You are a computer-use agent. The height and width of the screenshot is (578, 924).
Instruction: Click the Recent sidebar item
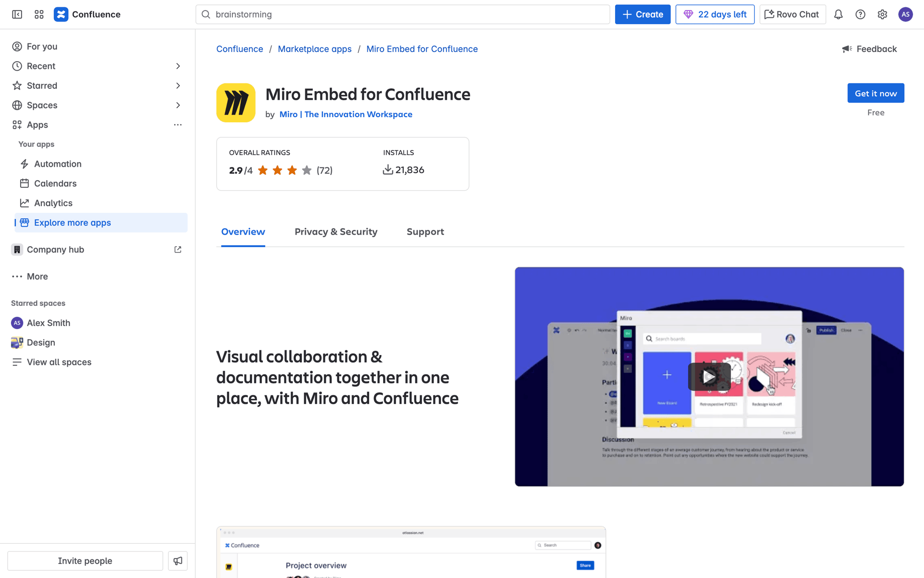coord(41,66)
